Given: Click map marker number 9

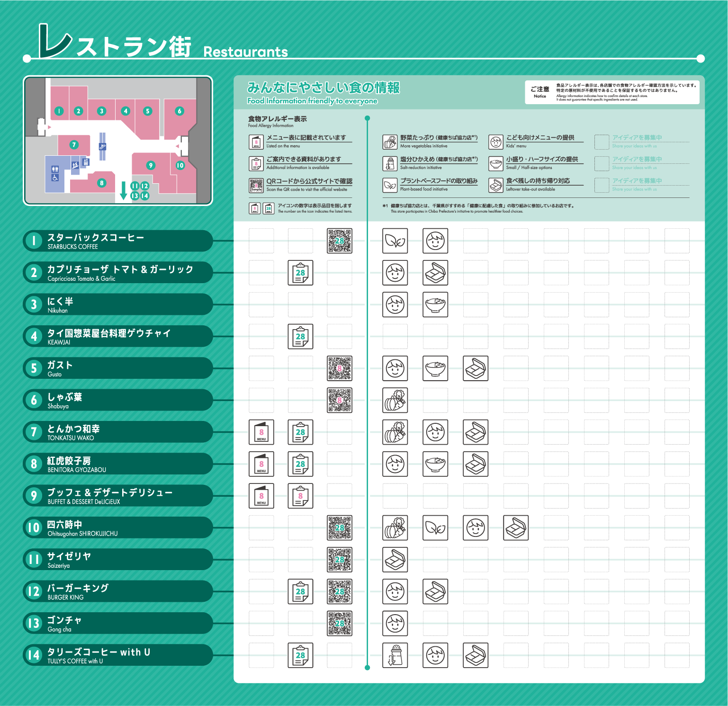Looking at the screenshot, I should 151,165.
